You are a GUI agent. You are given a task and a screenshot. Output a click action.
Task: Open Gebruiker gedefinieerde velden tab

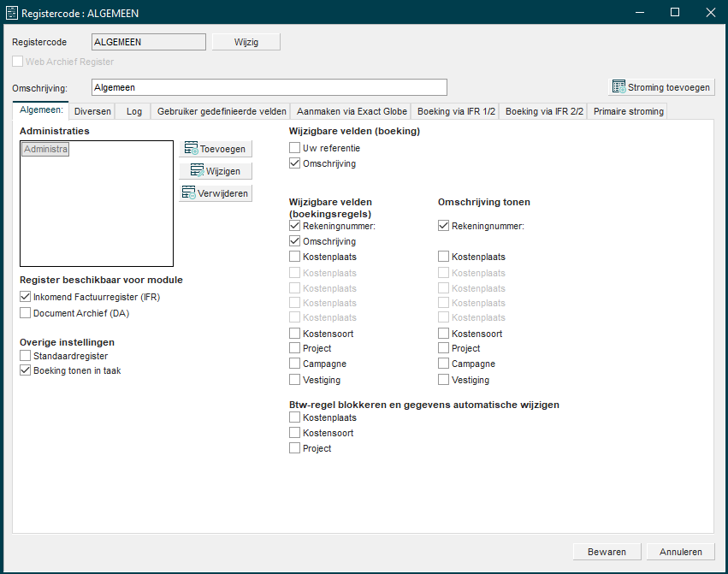pos(222,111)
